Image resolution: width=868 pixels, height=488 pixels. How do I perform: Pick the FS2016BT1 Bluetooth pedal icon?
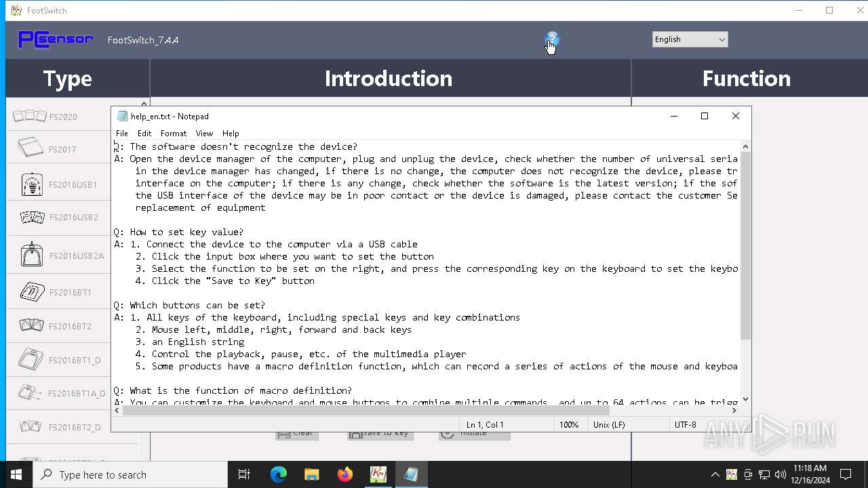click(32, 292)
